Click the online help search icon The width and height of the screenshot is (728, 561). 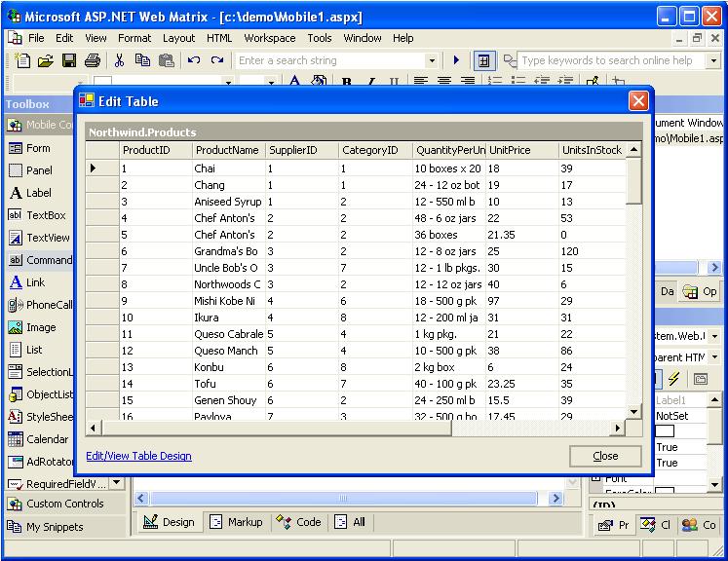[510, 60]
